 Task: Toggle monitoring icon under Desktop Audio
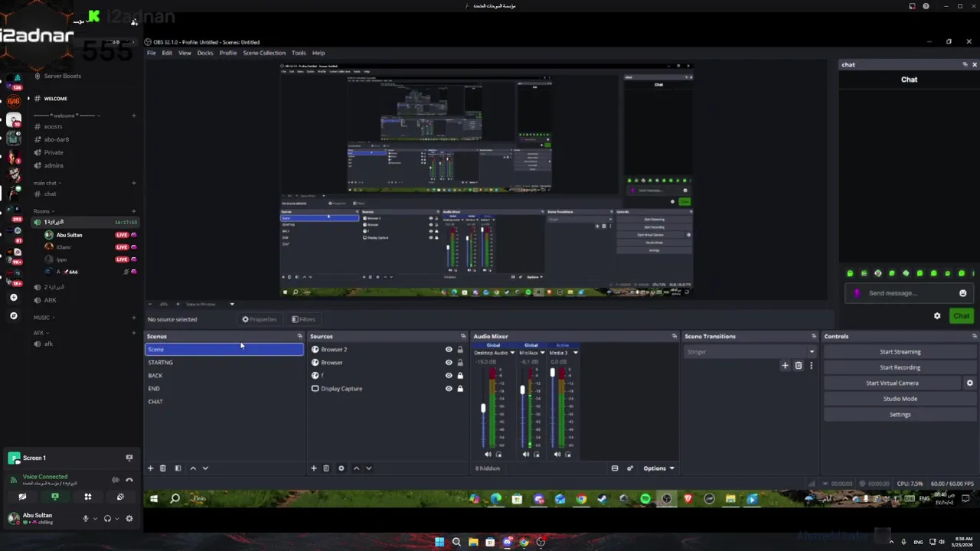point(498,455)
